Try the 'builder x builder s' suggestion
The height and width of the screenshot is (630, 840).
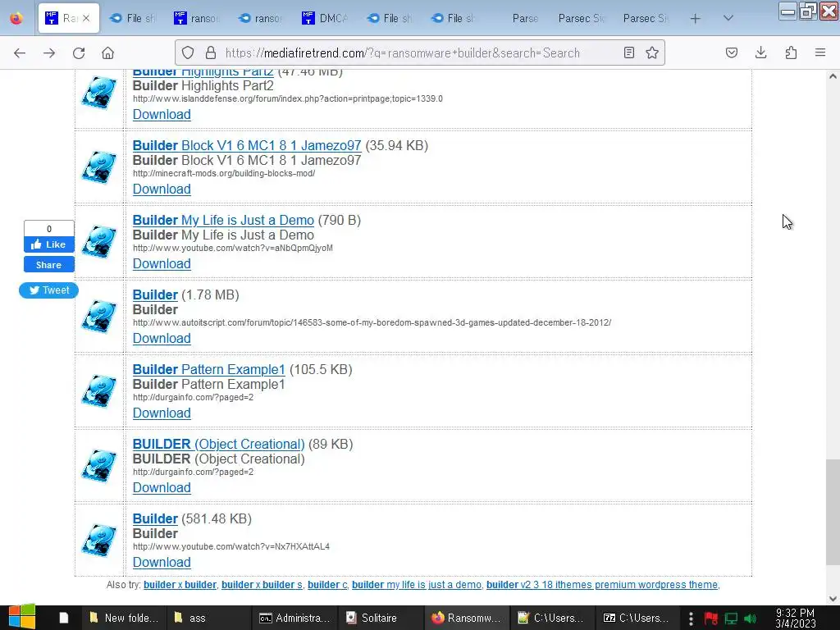tap(262, 585)
